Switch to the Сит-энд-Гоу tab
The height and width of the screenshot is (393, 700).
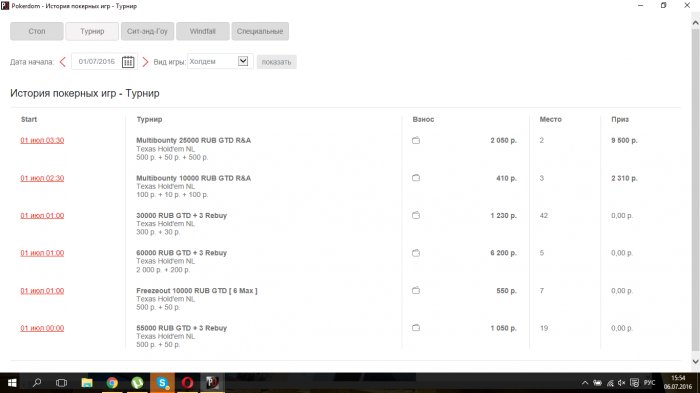pyautogui.click(x=147, y=31)
